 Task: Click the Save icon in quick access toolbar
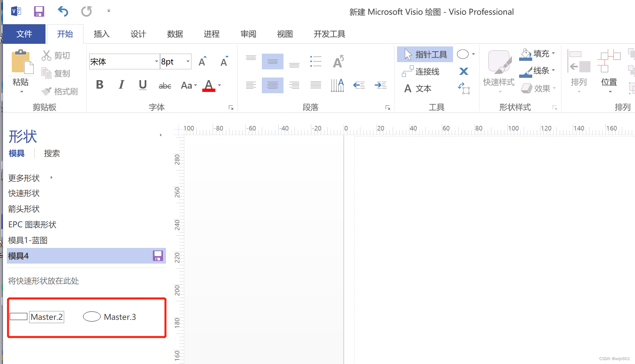(x=39, y=11)
